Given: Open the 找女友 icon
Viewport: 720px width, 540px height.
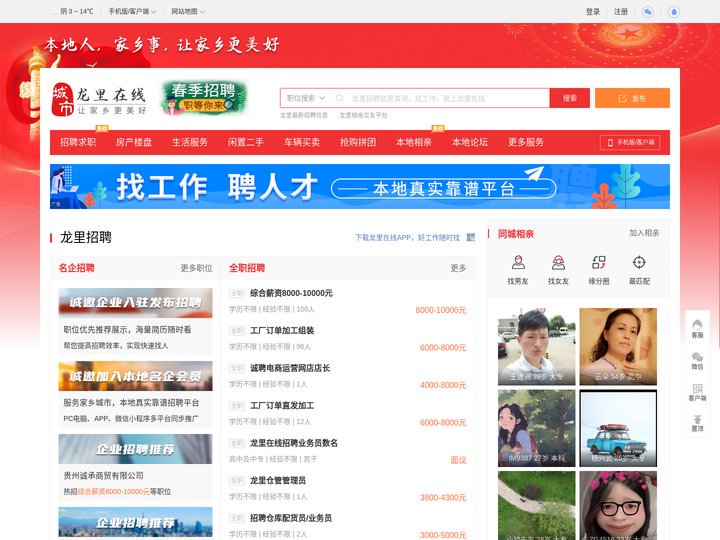Looking at the screenshot, I should (x=558, y=262).
